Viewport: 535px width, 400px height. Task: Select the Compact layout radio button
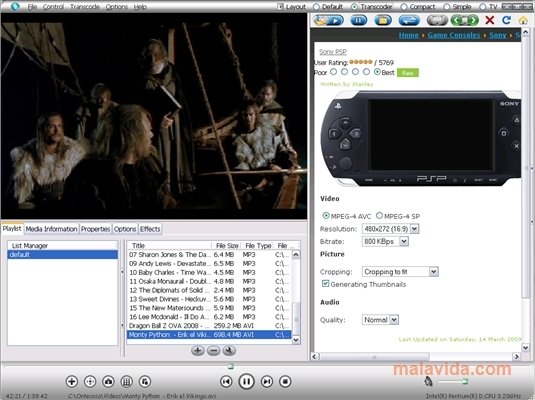tap(404, 6)
